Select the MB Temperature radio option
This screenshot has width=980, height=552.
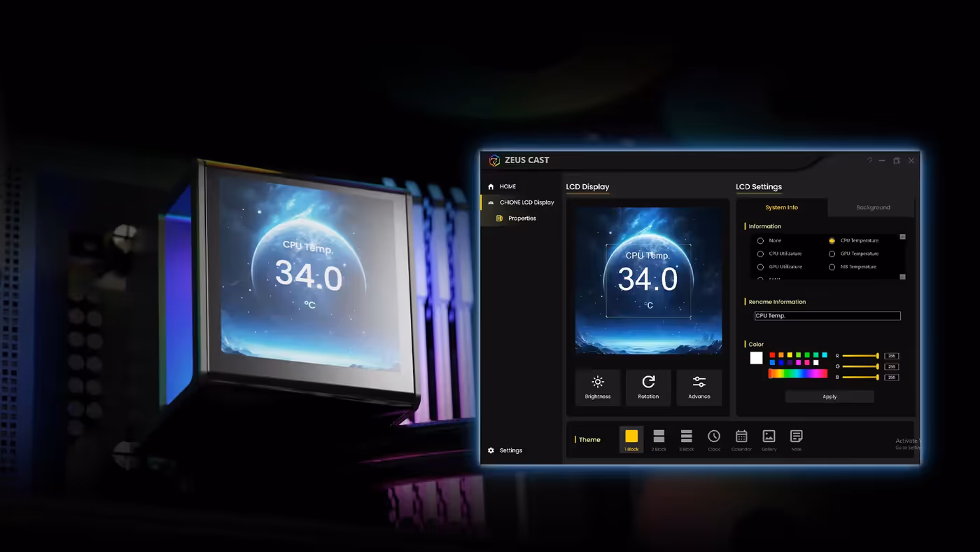(x=832, y=267)
